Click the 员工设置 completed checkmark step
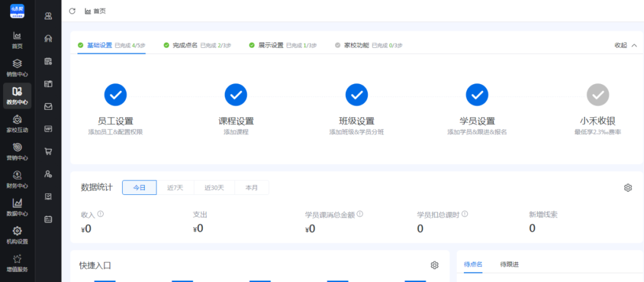 (x=116, y=94)
